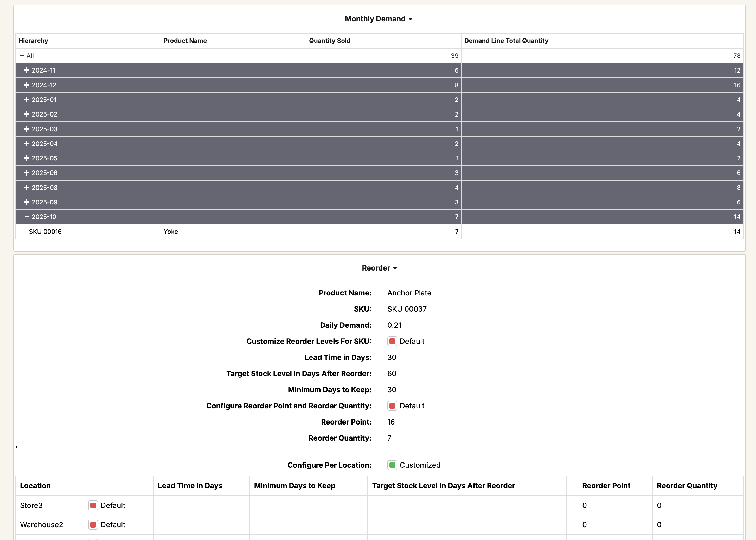The image size is (756, 540).
Task: Collapse the 2025-10 month group
Action: pos(27,217)
